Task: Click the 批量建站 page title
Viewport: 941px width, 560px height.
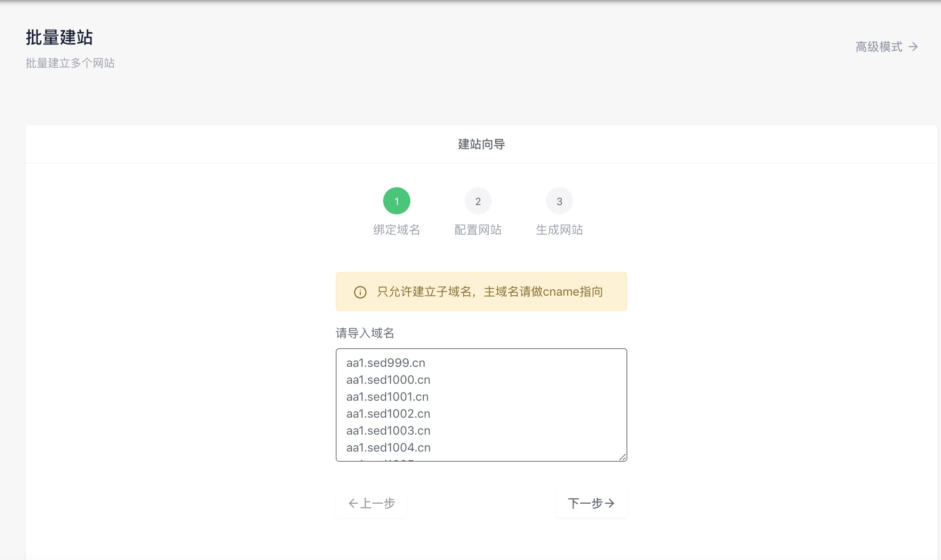Action: tap(59, 37)
